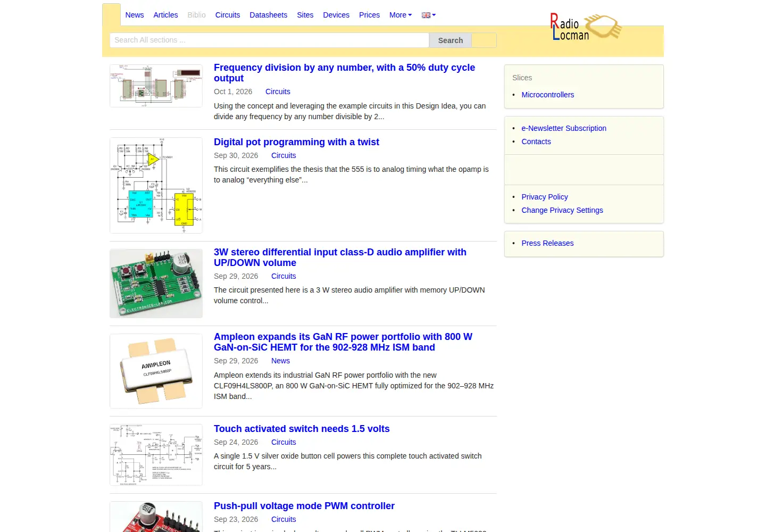
Task: Click the blank button beside Search
Action: tap(484, 40)
